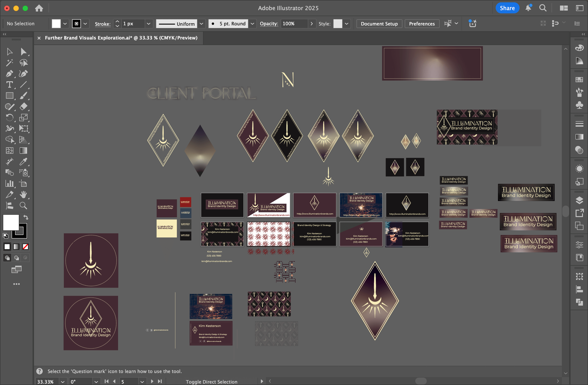This screenshot has height=385, width=588.
Task: Select the Further Brand Visuals Exploration.ai tab
Action: [x=121, y=38]
